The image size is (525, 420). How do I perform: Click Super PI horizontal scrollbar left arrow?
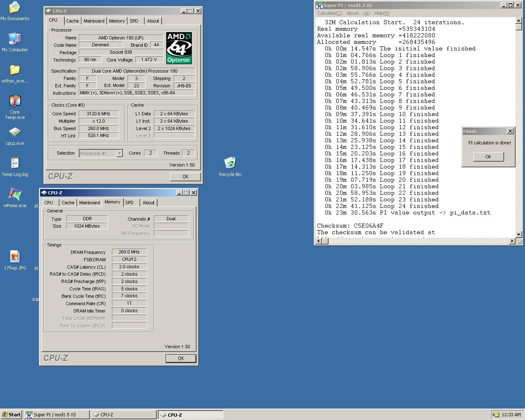click(318, 241)
